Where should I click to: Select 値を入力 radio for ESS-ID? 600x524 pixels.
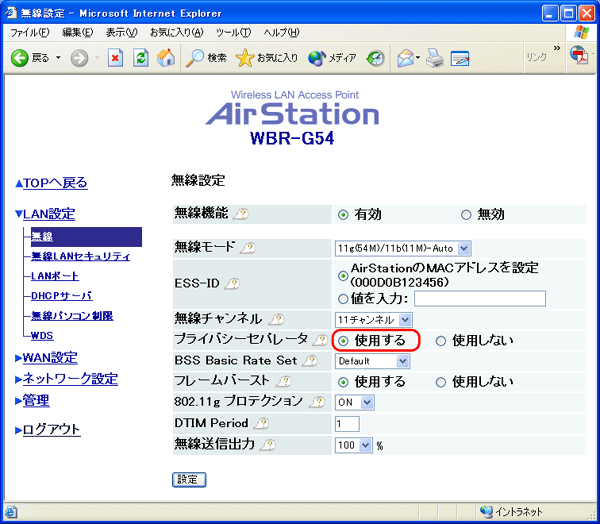343,299
